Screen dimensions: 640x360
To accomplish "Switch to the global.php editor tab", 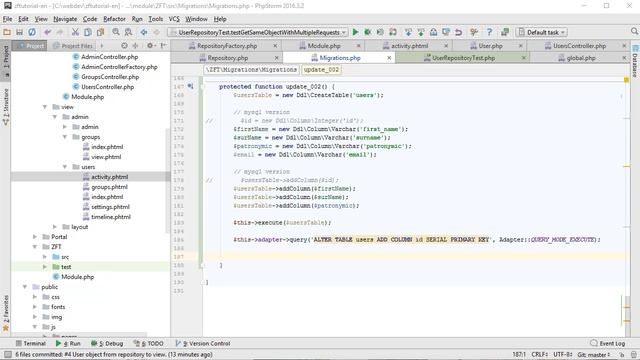I will coord(580,58).
